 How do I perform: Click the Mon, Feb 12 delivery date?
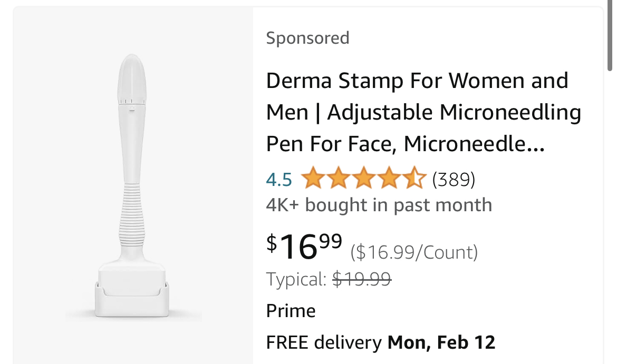441,343
